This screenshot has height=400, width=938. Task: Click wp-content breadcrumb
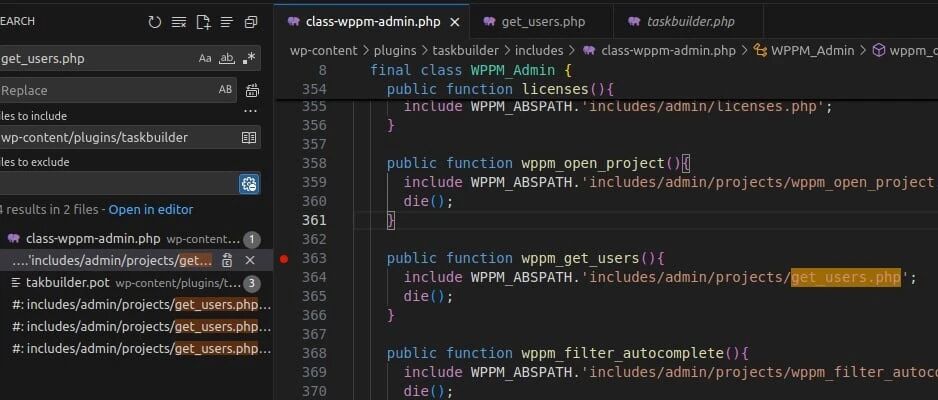pos(324,51)
